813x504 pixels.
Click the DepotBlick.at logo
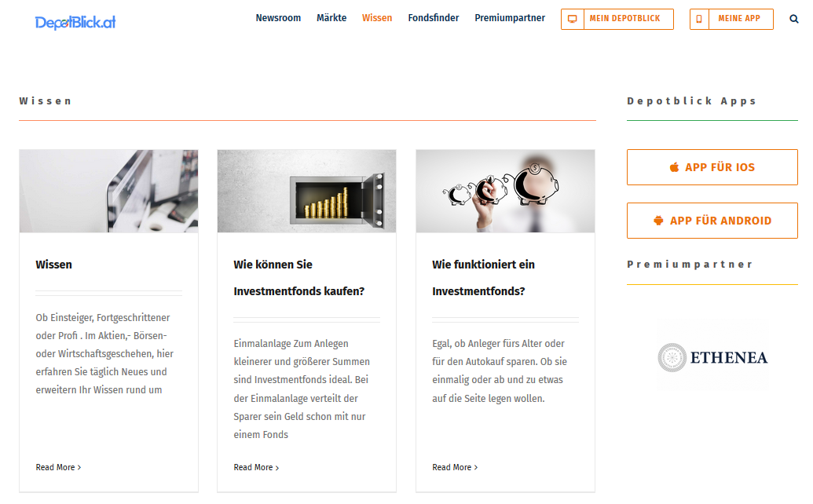[x=75, y=23]
